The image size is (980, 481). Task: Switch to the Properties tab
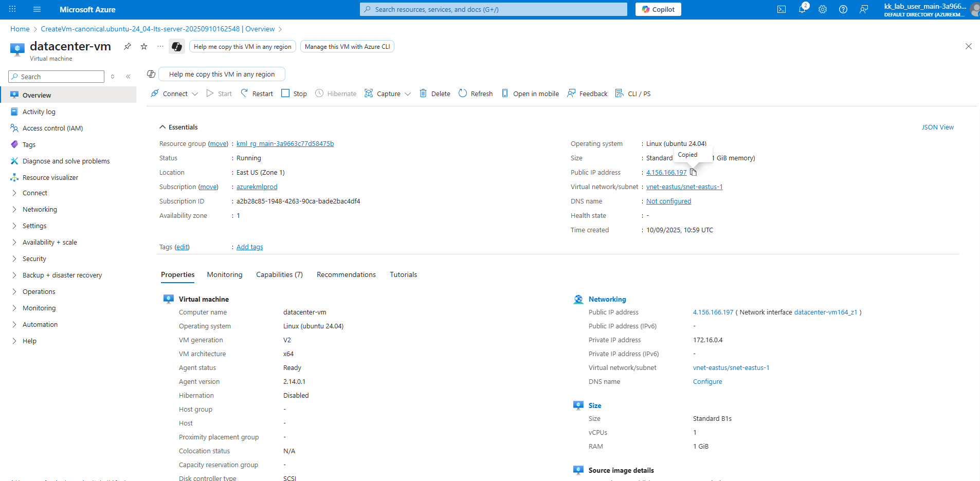pyautogui.click(x=178, y=275)
